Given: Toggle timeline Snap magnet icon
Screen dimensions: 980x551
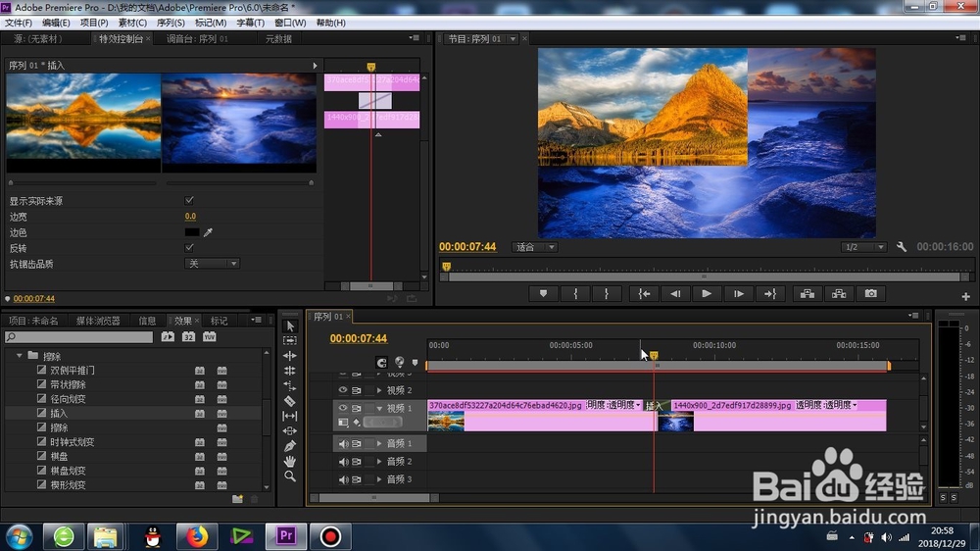Looking at the screenshot, I should [381, 363].
